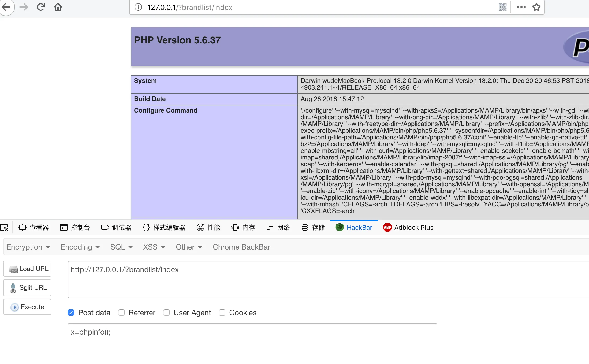Click site information icon in address bar

[138, 7]
